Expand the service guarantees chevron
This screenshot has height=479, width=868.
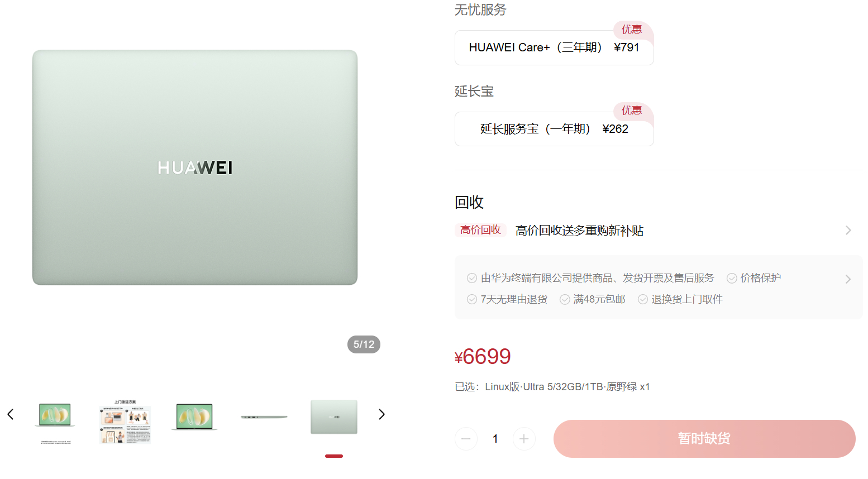[x=848, y=279]
